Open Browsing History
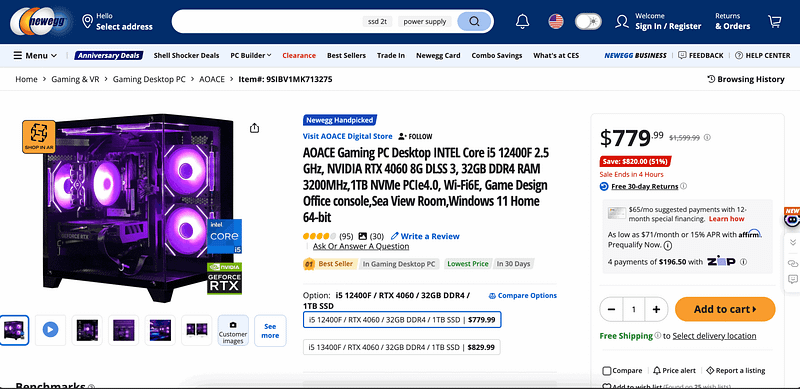Screen dimensions: 800x389 click(x=745, y=79)
